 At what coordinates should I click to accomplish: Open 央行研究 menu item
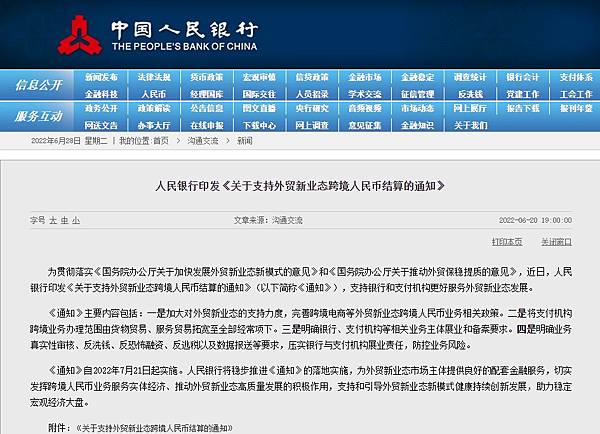[312, 109]
